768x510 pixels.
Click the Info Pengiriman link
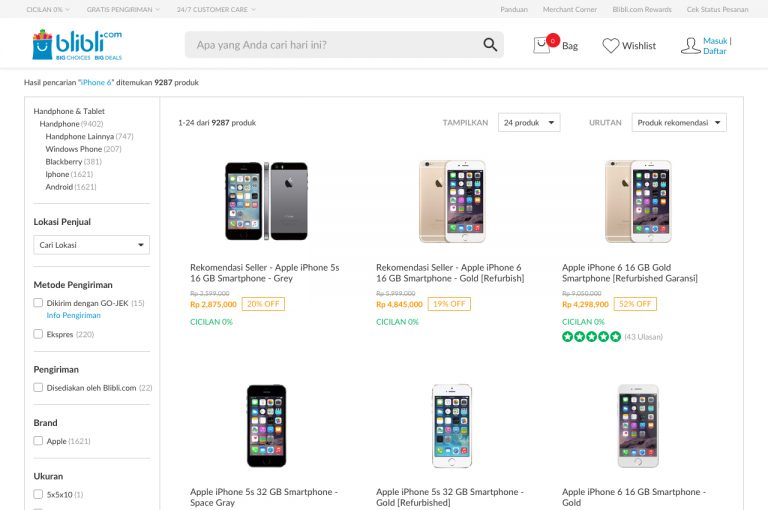click(73, 315)
